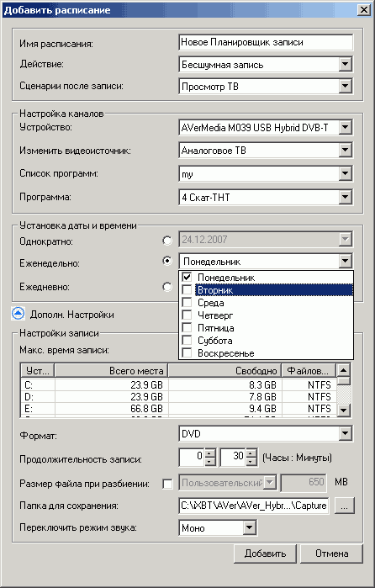375x588 pixels.
Task: Click the drive list scroll down arrow
Action: 344,411
